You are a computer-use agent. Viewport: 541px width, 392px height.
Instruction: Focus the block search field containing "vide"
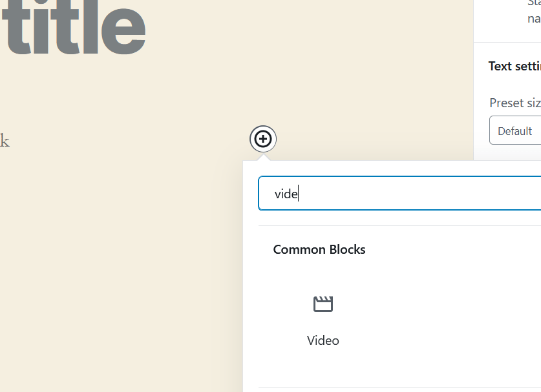point(400,193)
